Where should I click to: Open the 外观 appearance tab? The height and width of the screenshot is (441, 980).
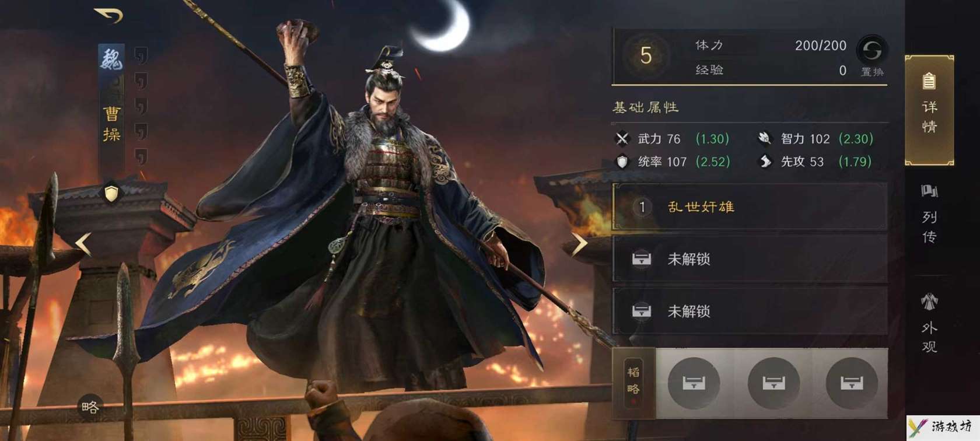[x=929, y=324]
